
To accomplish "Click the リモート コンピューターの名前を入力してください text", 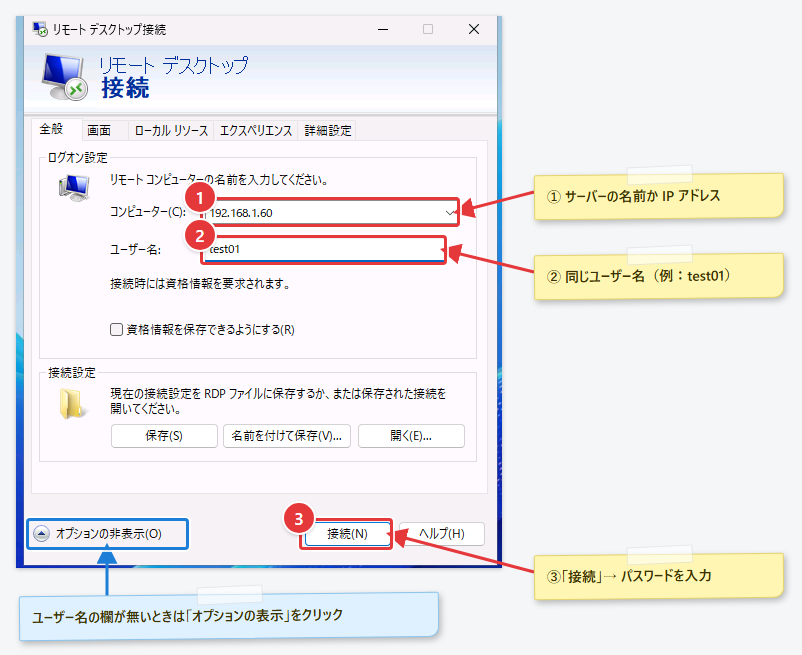I will 219,180.
